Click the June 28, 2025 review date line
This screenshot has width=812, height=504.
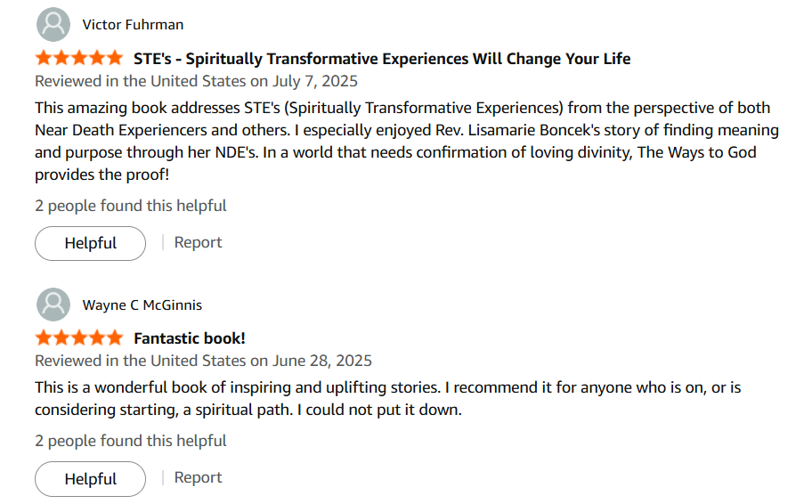click(203, 361)
